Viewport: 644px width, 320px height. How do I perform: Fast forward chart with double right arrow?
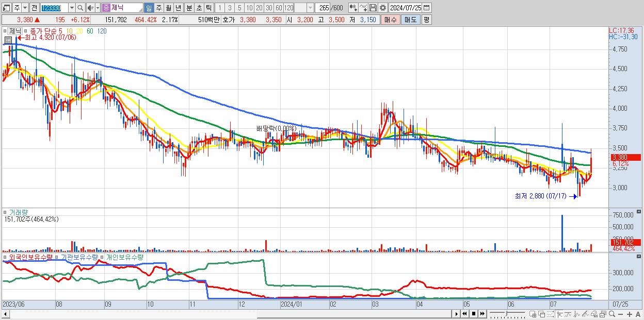pyautogui.click(x=482, y=314)
